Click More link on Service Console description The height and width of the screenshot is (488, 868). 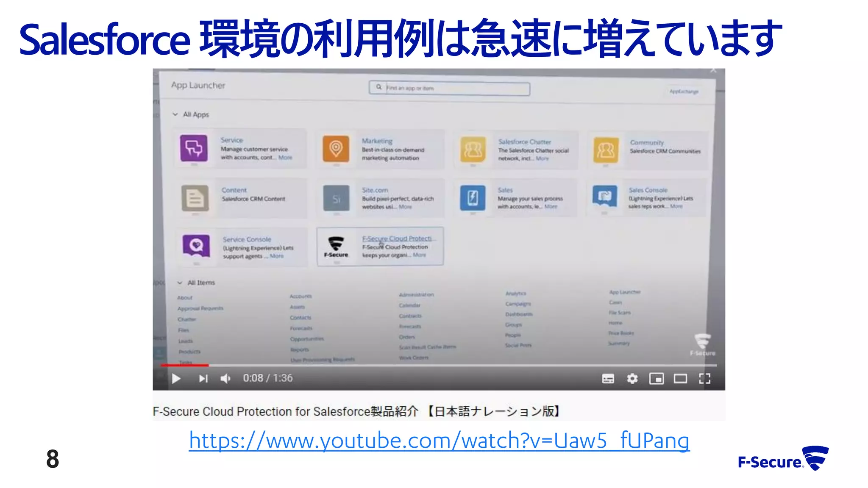277,256
